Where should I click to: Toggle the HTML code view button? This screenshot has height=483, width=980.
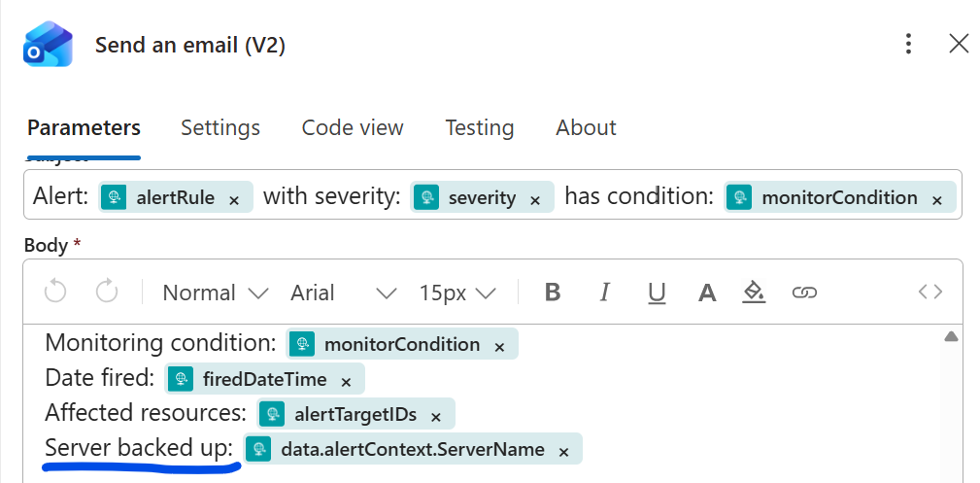click(x=930, y=293)
